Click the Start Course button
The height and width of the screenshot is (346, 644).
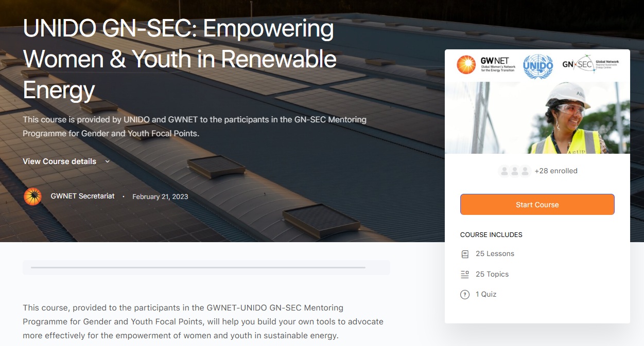[537, 204]
